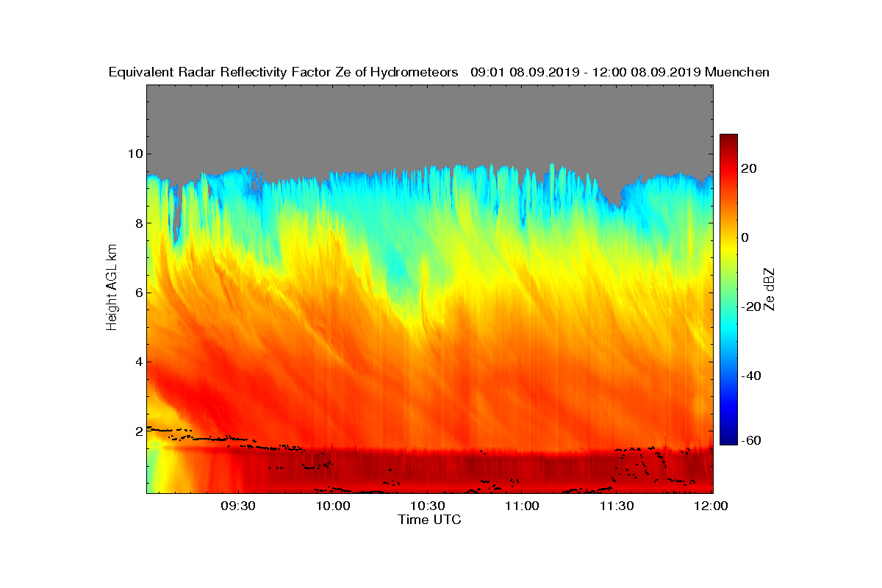Click the height tick label 8
This screenshot has width=882, height=588.
138,223
